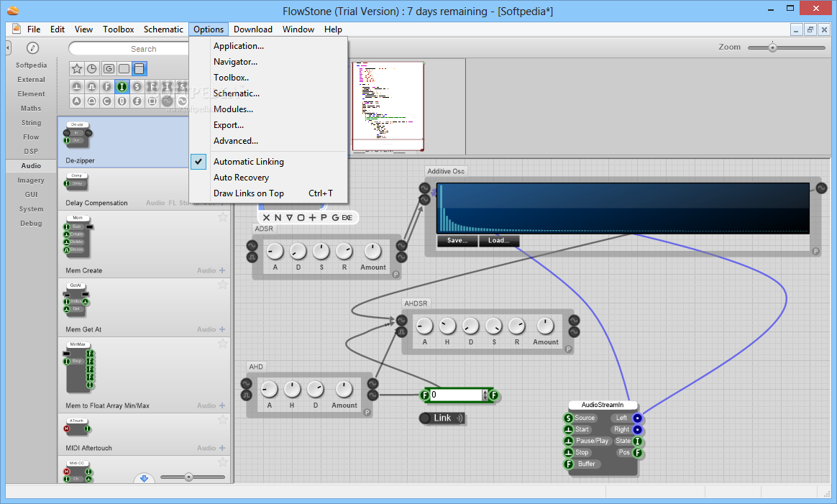Click the stepper arrows on the float value box

[x=485, y=395]
